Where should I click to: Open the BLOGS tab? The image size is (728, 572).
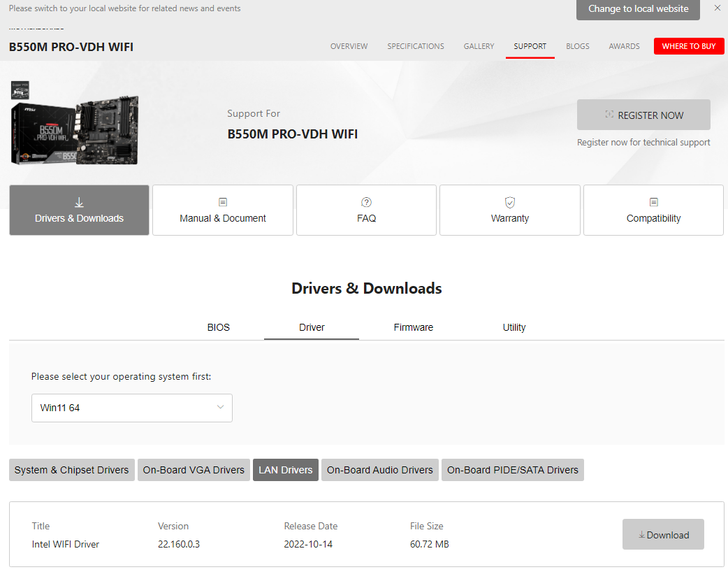click(x=578, y=46)
